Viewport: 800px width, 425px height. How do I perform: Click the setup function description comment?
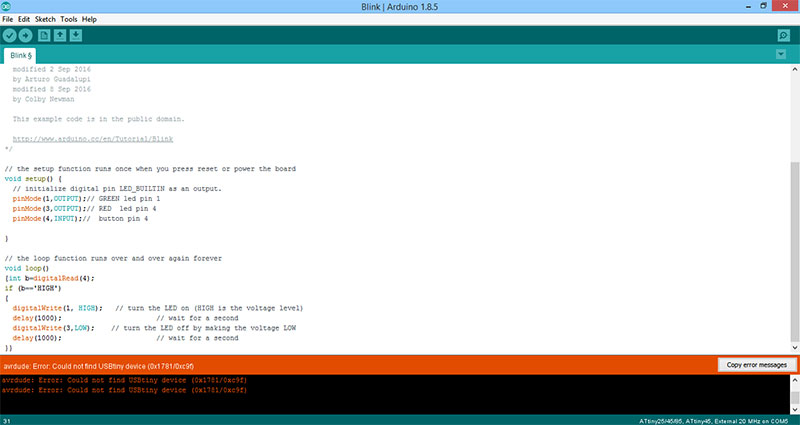(x=150, y=168)
